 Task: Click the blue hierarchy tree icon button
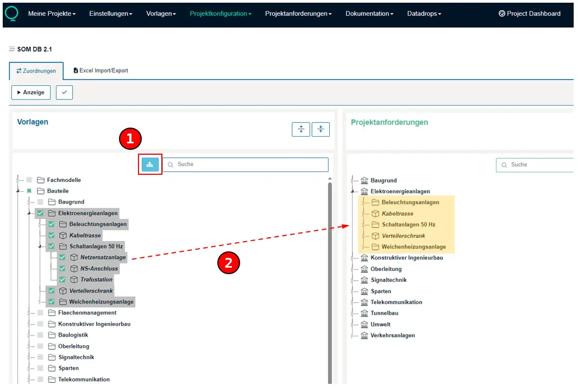tap(150, 165)
